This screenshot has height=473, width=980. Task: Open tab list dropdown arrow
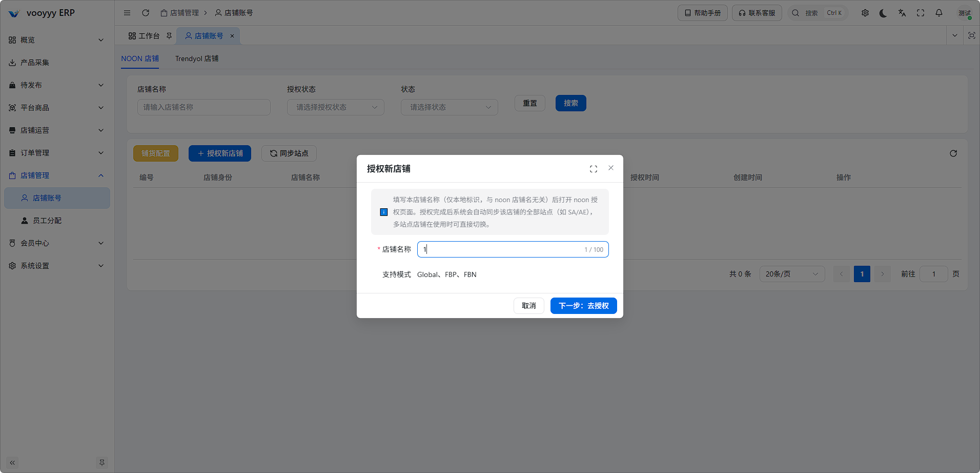tap(954, 35)
